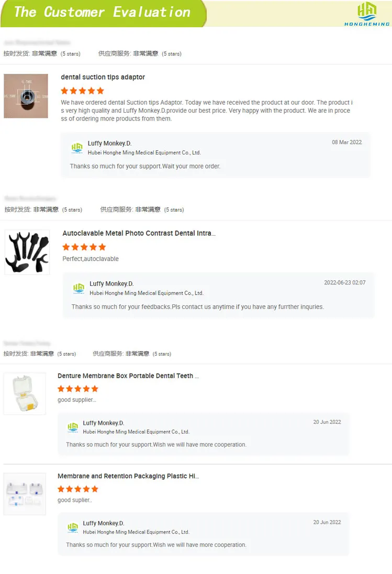Open the "Autoclavable Metal Photo Contrast Dental" link

pos(139,234)
